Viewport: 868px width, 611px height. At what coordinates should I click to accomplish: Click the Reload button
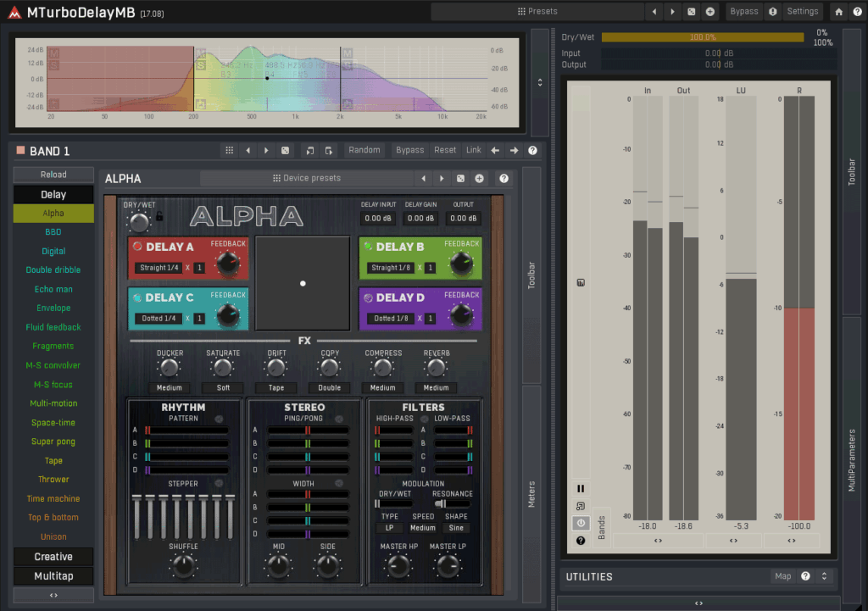pyautogui.click(x=53, y=175)
